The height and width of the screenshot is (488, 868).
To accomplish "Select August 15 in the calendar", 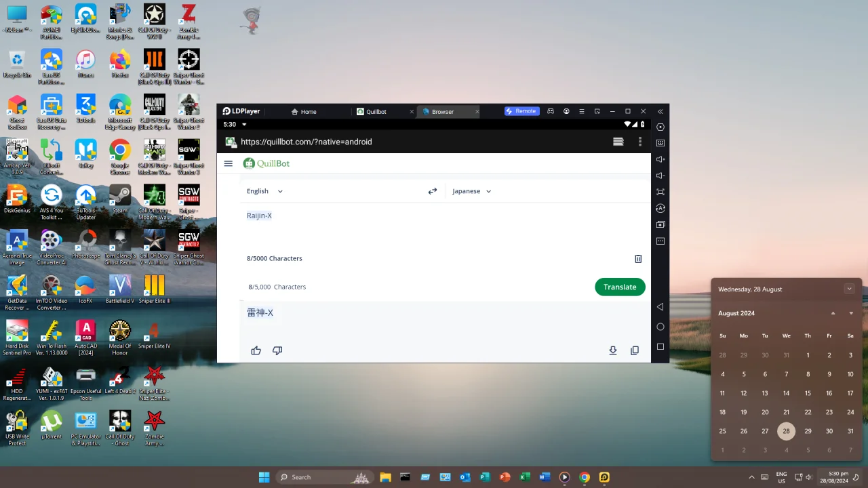I will coord(808,393).
